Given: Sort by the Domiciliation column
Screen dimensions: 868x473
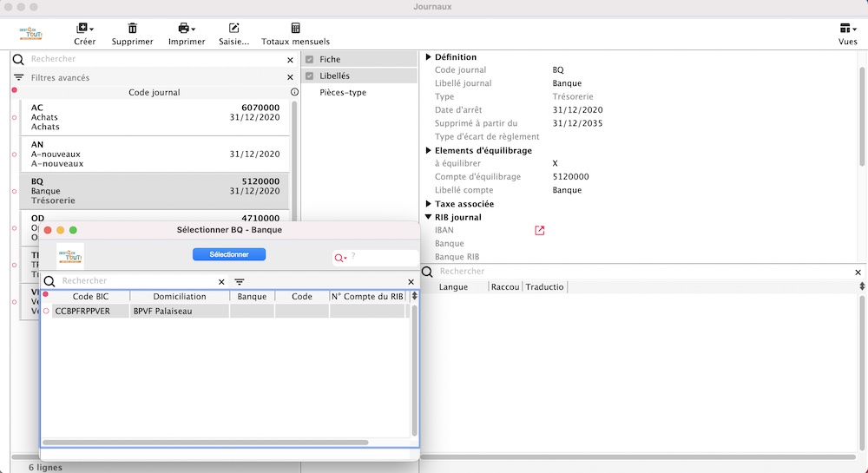Looking at the screenshot, I should tap(180, 297).
